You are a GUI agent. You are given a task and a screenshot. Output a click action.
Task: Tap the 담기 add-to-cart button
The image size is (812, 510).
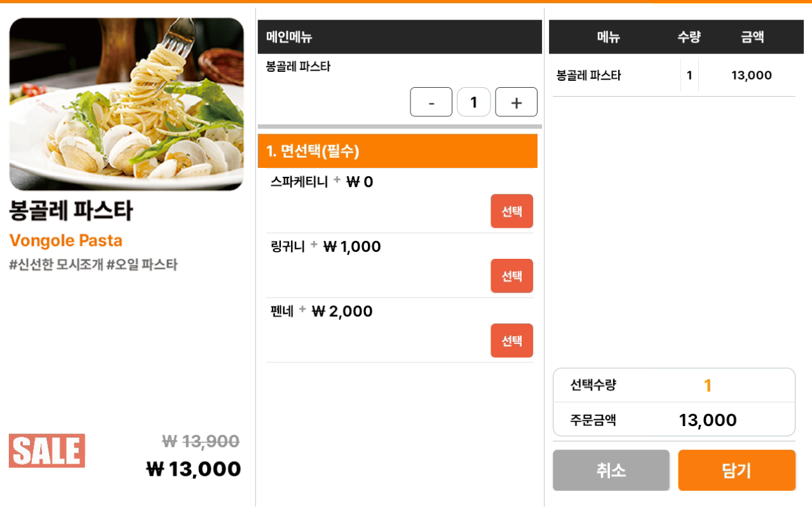point(736,471)
